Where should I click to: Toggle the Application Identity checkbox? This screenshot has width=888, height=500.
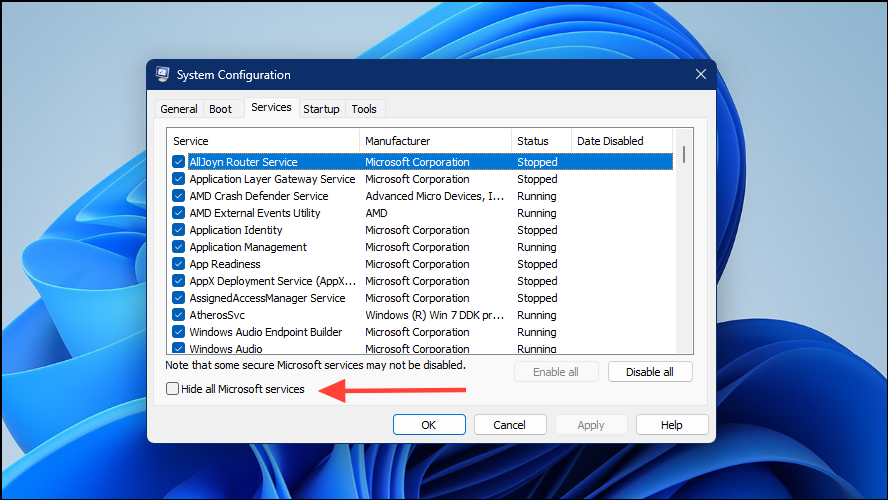tap(178, 230)
